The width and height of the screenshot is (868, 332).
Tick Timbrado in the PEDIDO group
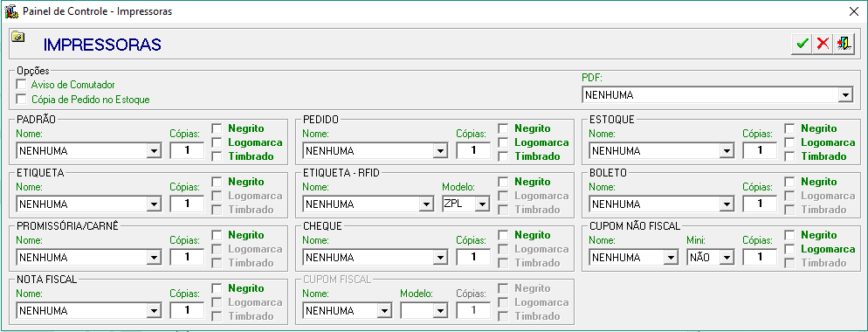pos(503,156)
